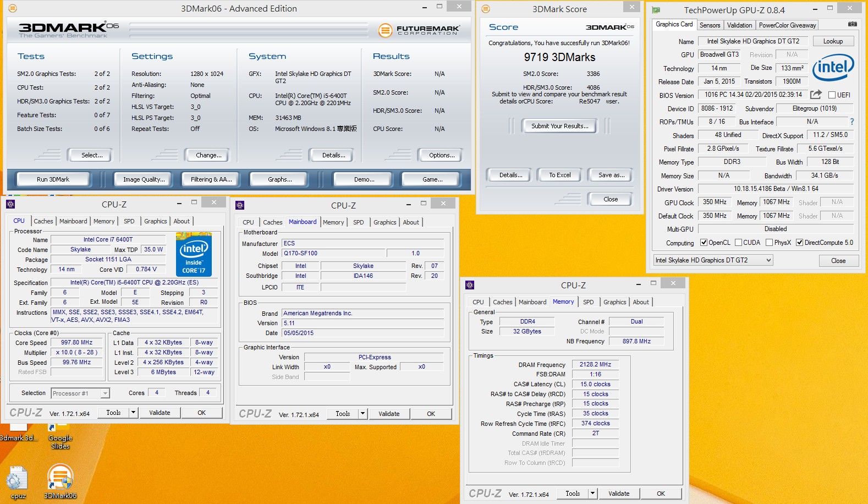This screenshot has width=868, height=504.
Task: Open the cpuz desktop icon
Action: (17, 478)
